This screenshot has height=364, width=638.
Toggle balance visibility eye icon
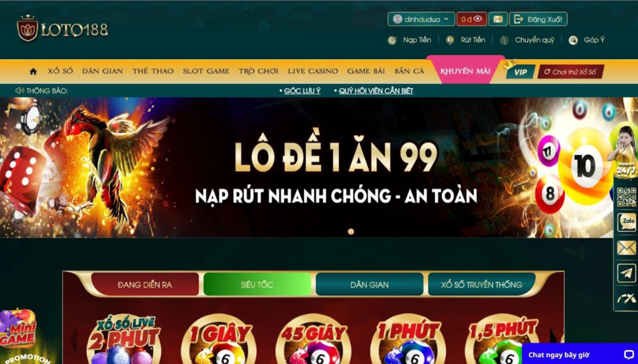pyautogui.click(x=478, y=19)
